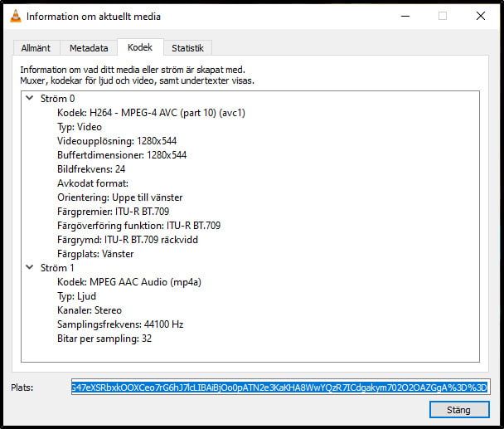The image size is (504, 429).
Task: Click the Stäng button
Action: 459,410
